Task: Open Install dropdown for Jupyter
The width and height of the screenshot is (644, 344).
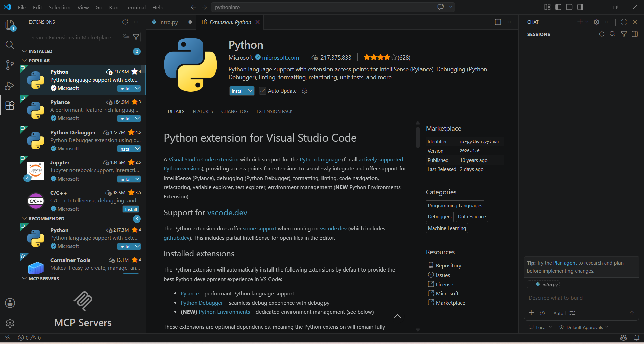Action: 137,179
